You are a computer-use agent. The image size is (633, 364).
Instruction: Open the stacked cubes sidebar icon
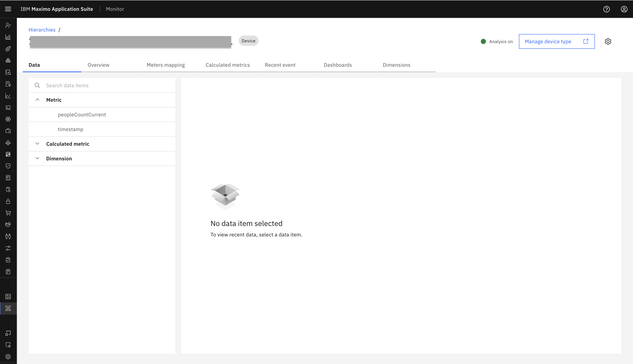8,60
